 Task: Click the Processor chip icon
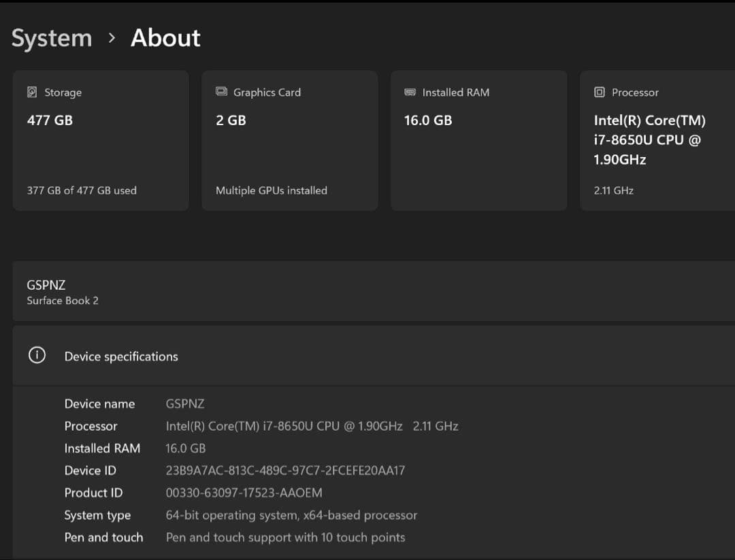pos(599,92)
